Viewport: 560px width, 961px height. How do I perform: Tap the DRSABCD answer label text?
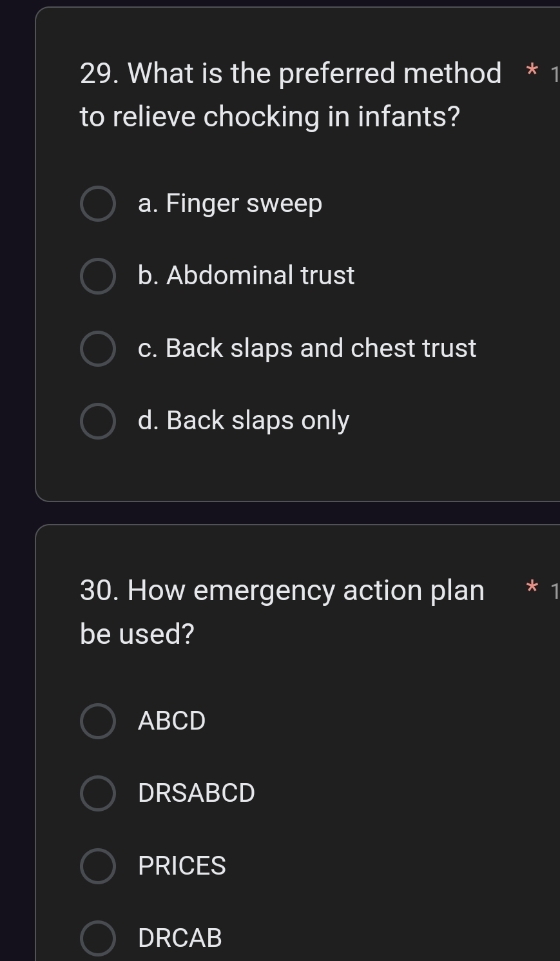pyautogui.click(x=197, y=793)
